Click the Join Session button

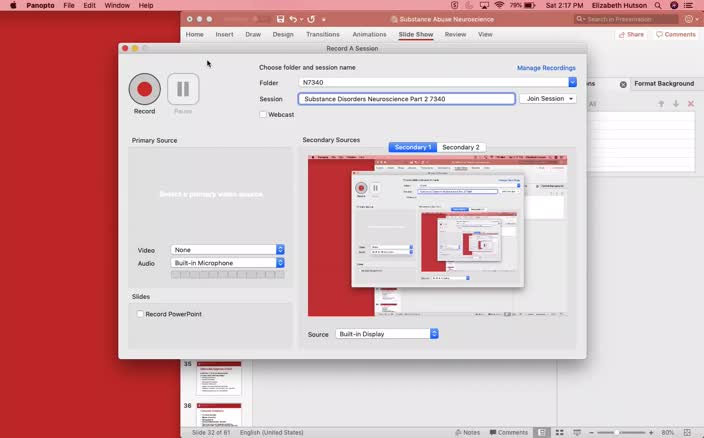tap(548, 99)
